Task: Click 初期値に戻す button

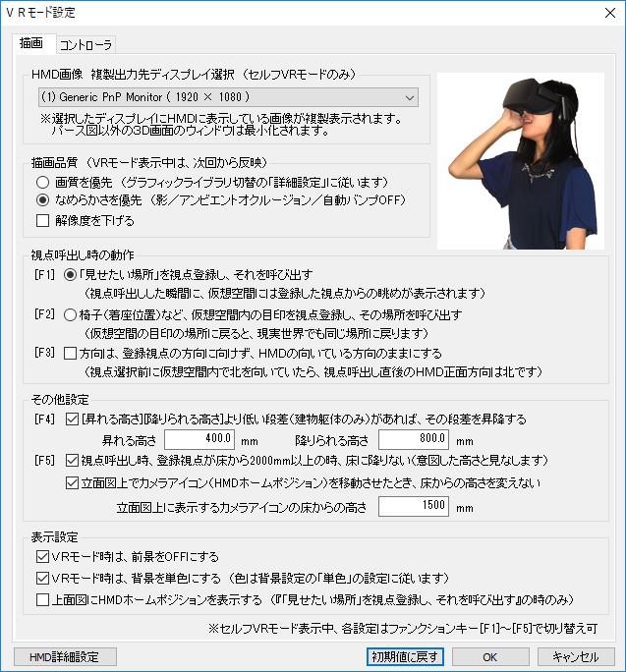Action: pyautogui.click(x=405, y=656)
